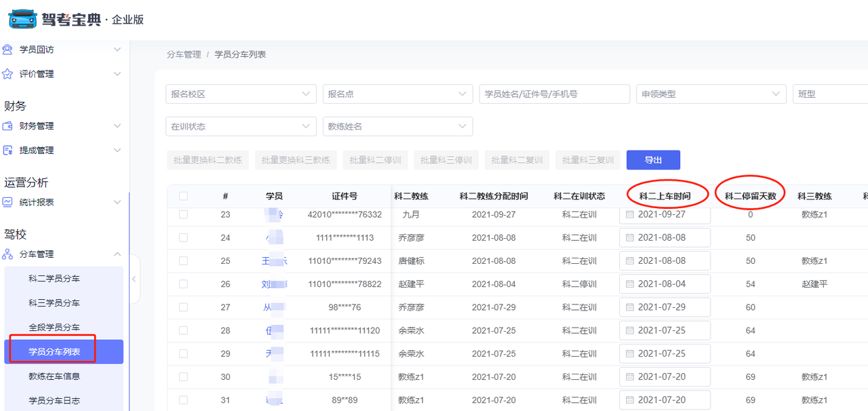Click 分车管理 breadcrumb link
Viewport: 868px width, 411px height.
click(x=184, y=54)
